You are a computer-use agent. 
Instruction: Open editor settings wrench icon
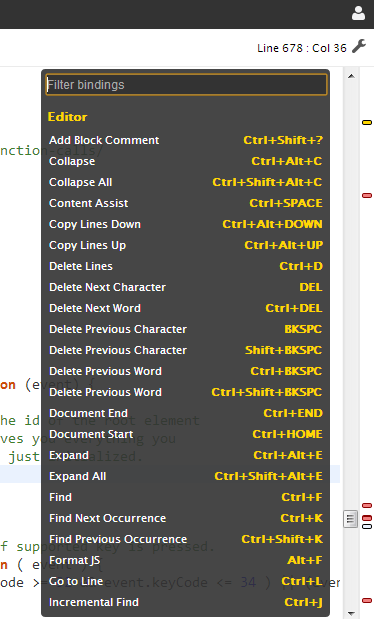[x=359, y=46]
